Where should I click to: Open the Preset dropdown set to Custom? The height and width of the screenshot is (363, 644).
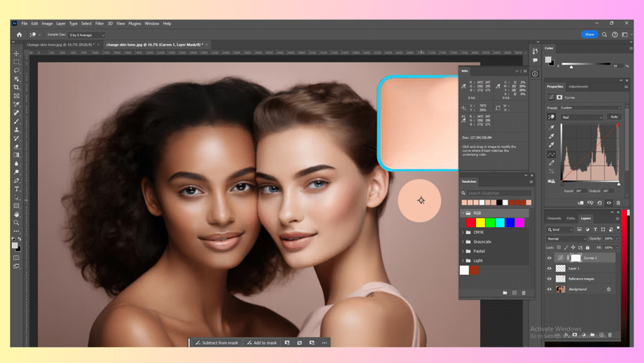tap(590, 108)
